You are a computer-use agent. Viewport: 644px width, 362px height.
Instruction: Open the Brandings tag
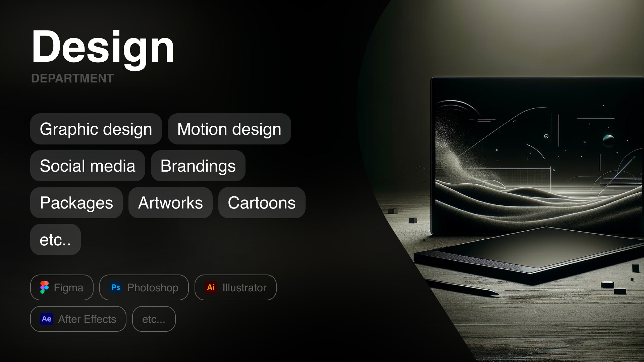coord(198,166)
